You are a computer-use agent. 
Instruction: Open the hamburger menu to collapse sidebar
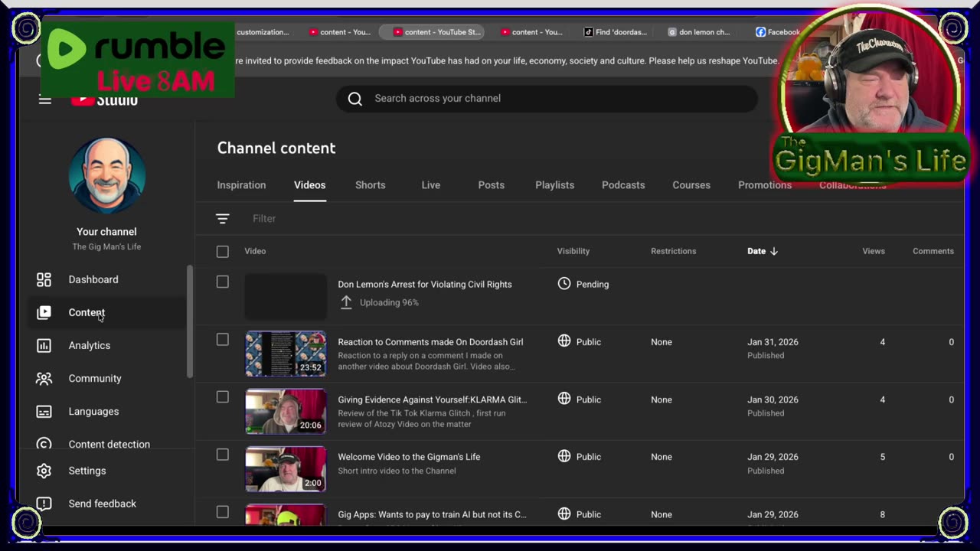(x=45, y=100)
